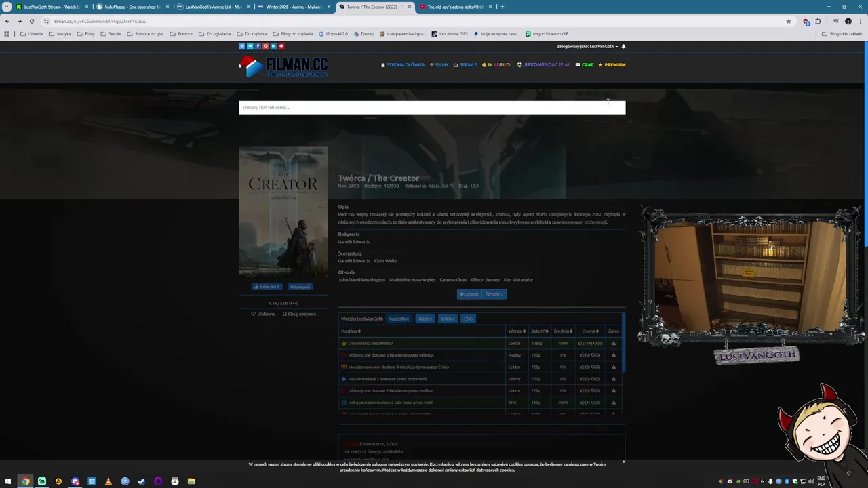Add to Ulubione favorites with heart
This screenshot has height=488, width=868.
point(263,314)
